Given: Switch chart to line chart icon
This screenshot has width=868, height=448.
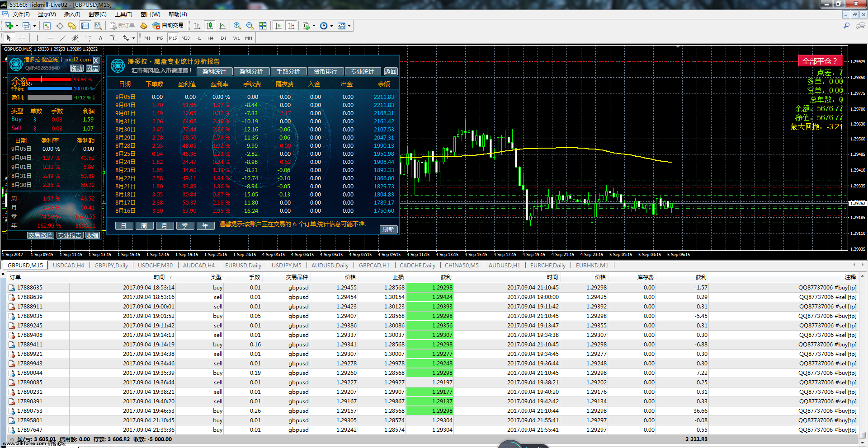Looking at the screenshot, I should pyautogui.click(x=222, y=26).
